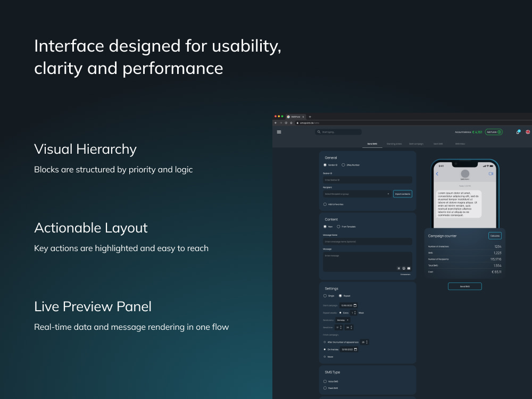Select the Sender ID radio option
532x399 pixels.
325,165
